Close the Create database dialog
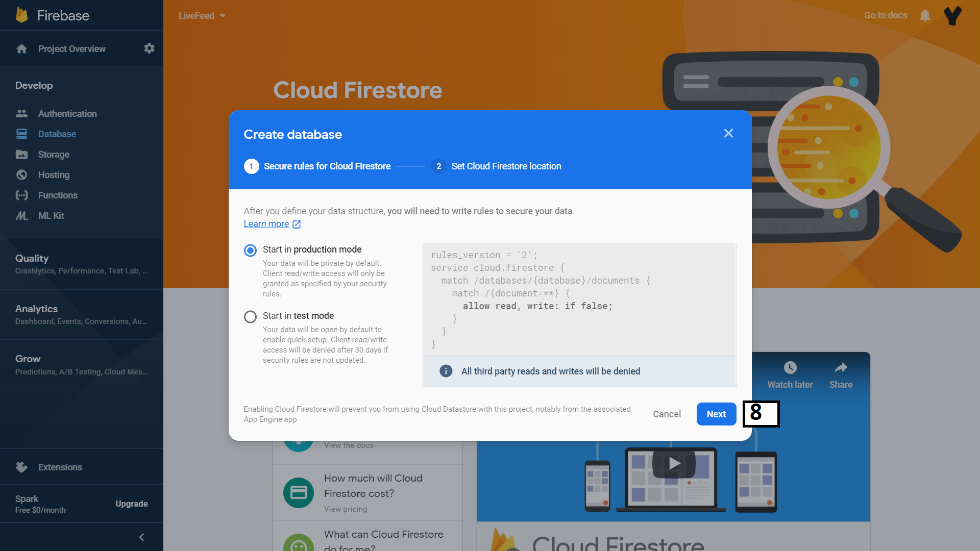 [x=728, y=133]
